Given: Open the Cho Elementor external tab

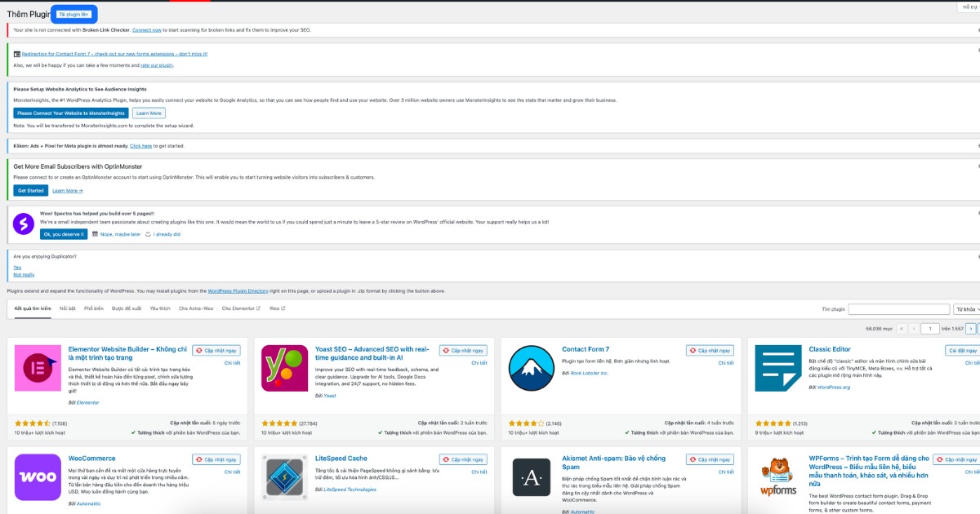Looking at the screenshot, I should [x=241, y=308].
